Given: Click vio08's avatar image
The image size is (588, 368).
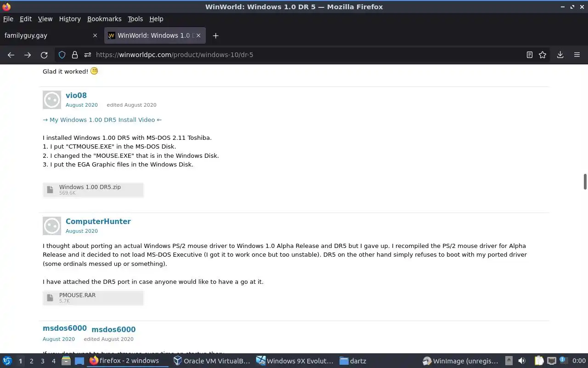Looking at the screenshot, I should [x=52, y=100].
